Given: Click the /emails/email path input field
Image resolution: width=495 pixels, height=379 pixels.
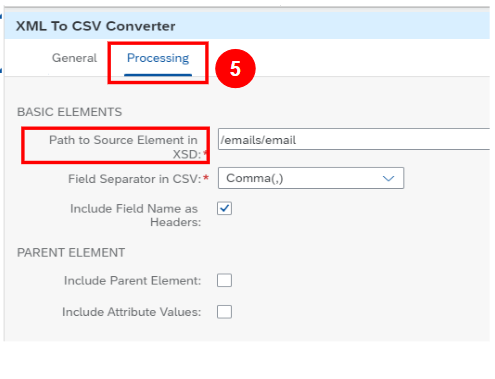Looking at the screenshot, I should (354, 139).
